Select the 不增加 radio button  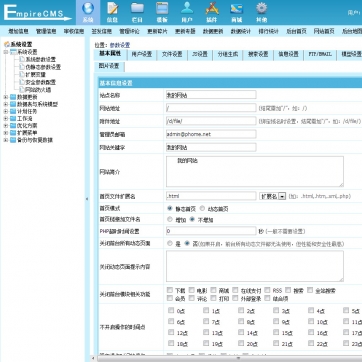tap(192, 220)
